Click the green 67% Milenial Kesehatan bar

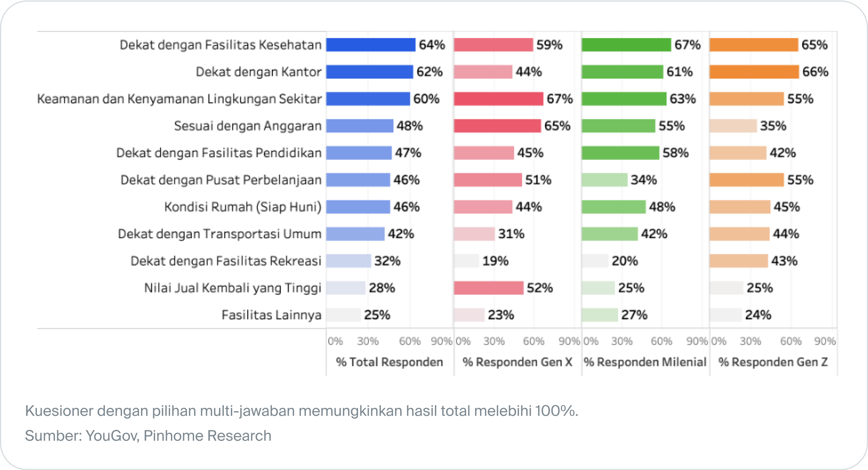(x=626, y=45)
